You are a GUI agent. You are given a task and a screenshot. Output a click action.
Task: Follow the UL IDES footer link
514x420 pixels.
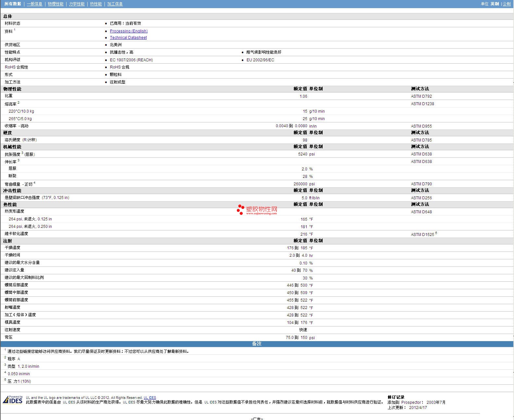point(150,398)
